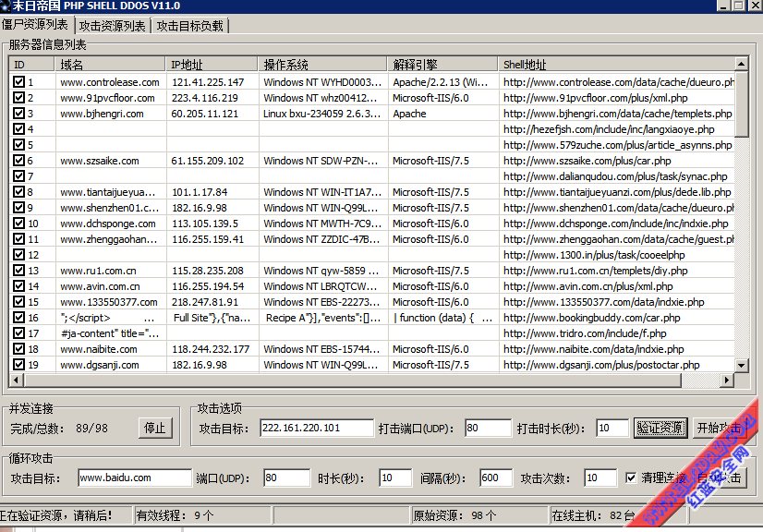763x532 pixels.
Task: Click the 打击端口(UDP) input field
Action: pos(488,428)
